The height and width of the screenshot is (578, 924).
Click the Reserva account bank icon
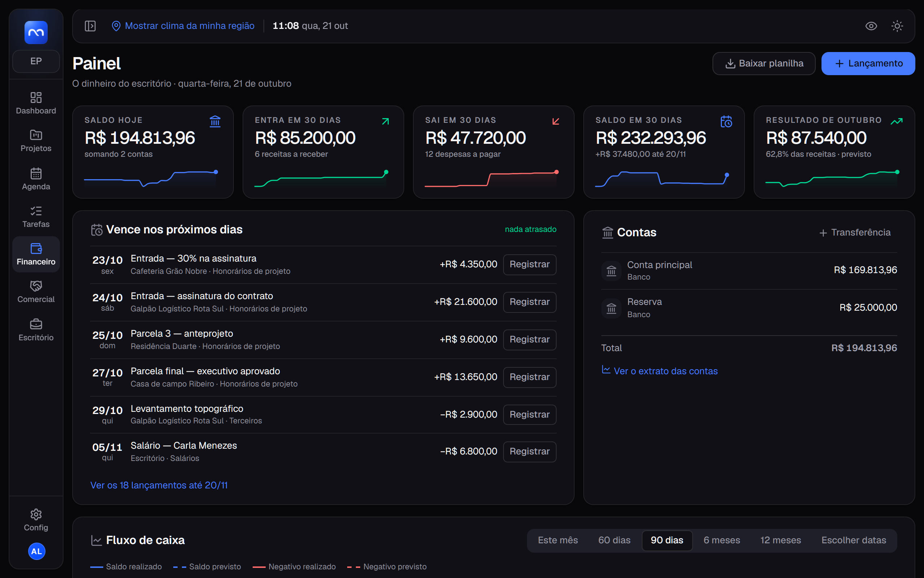(x=611, y=308)
